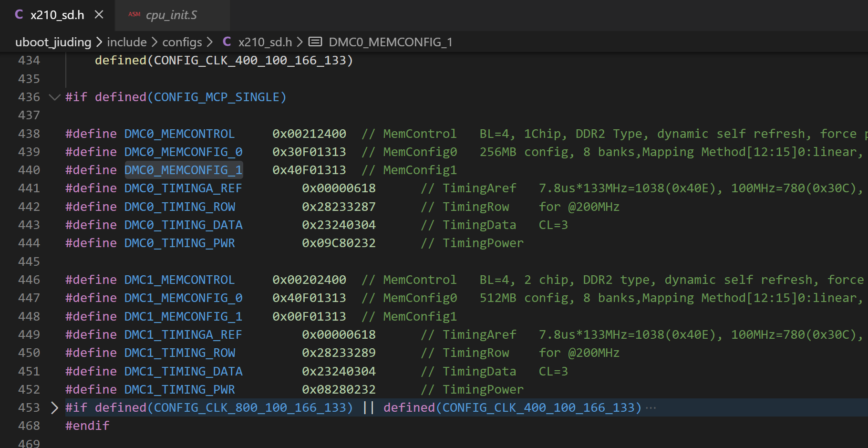The image size is (868, 448).
Task: Click the value 0x28233289
Action: [339, 353]
